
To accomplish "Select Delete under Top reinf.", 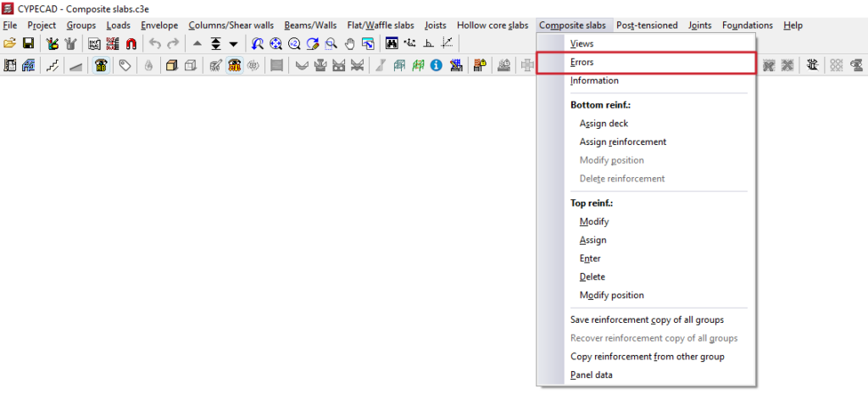I will coord(646,276).
